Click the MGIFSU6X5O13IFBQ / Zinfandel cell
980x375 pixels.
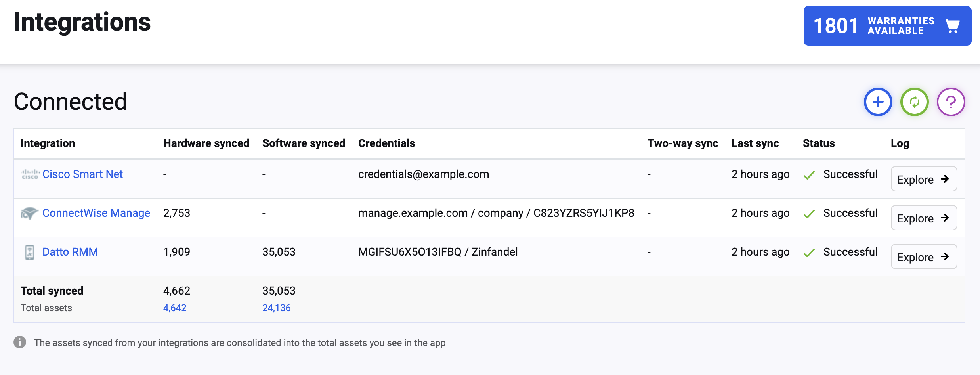(x=438, y=252)
